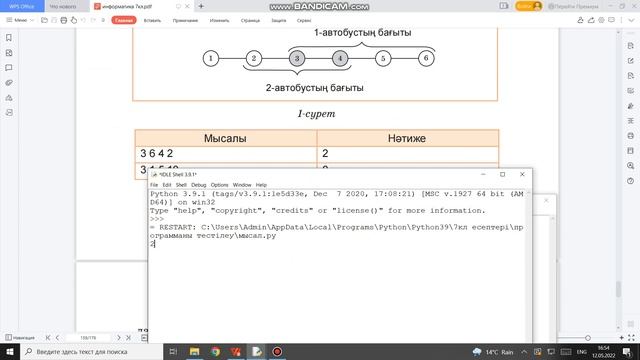Image resolution: width=640 pixels, height=360 pixels.
Task: Click the export upload icon top-right
Action: point(591,20)
